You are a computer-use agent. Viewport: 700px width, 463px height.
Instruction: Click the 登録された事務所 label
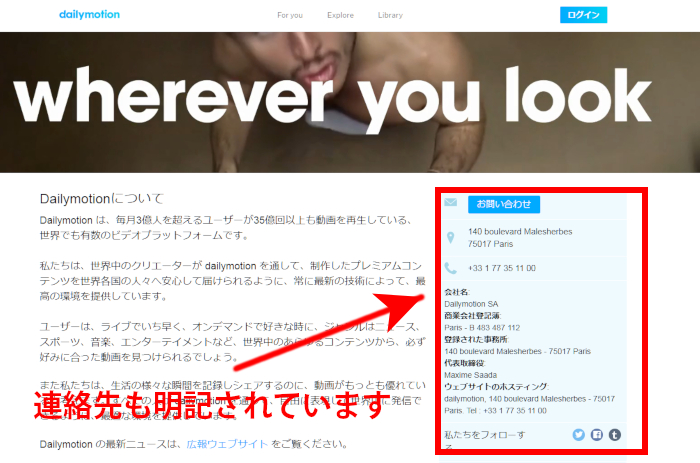[x=476, y=339]
